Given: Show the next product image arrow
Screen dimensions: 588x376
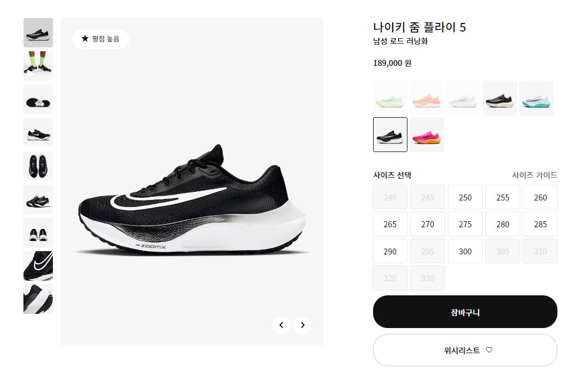Looking at the screenshot, I should click(x=303, y=325).
